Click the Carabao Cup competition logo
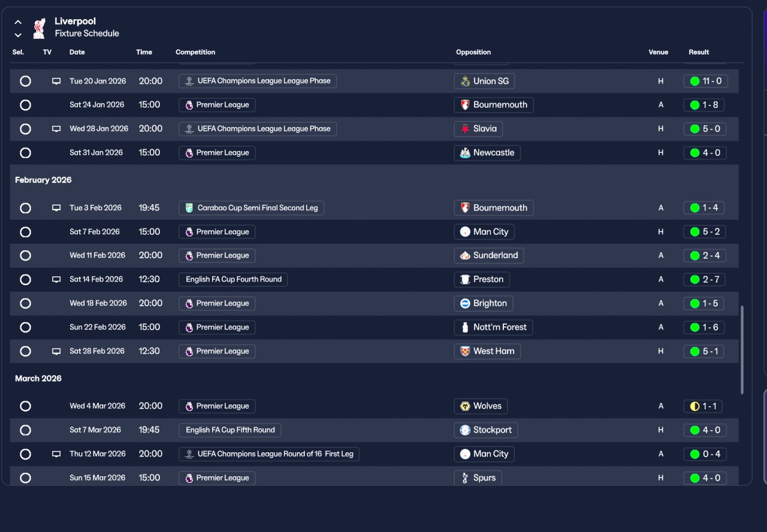The image size is (767, 532). coord(189,208)
